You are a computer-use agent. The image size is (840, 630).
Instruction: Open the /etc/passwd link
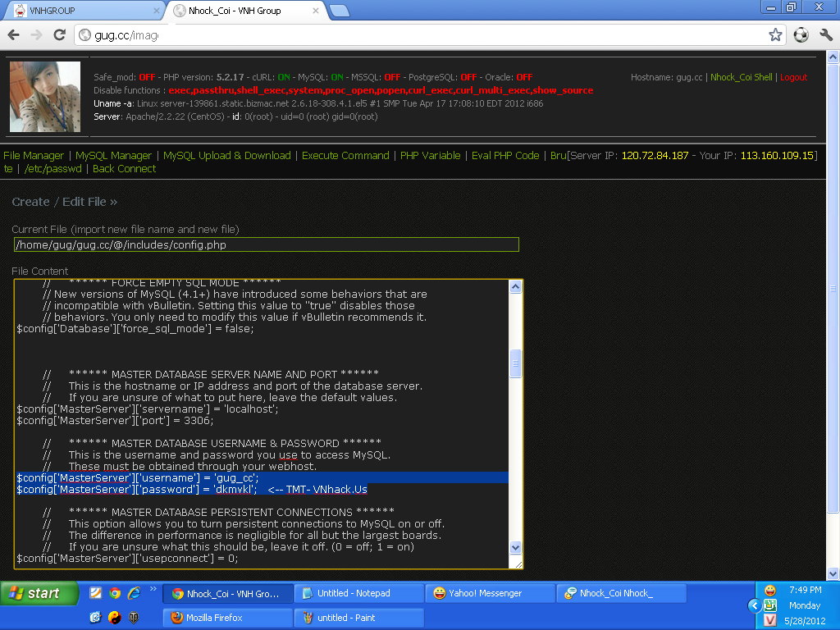pos(53,169)
